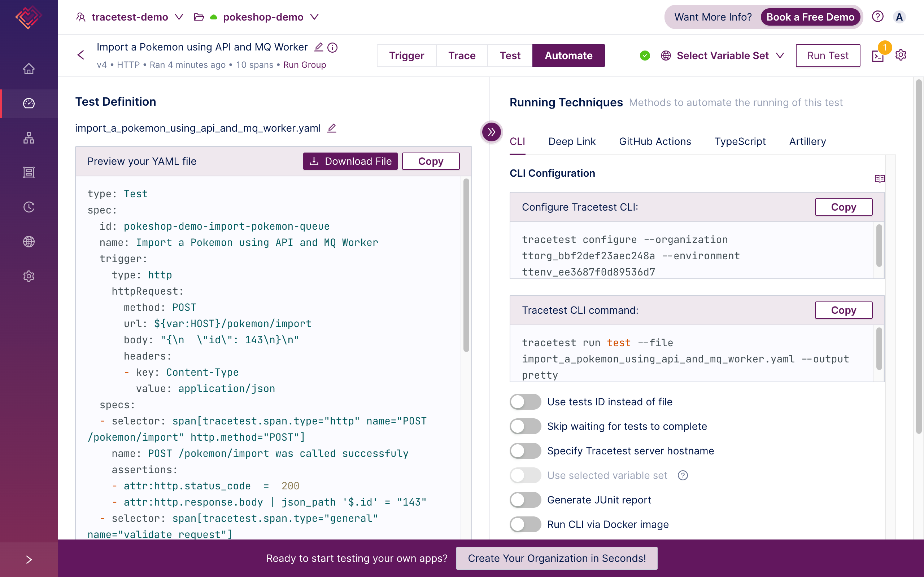Open test settings gear icon in header
This screenshot has width=924, height=577.
(901, 55)
